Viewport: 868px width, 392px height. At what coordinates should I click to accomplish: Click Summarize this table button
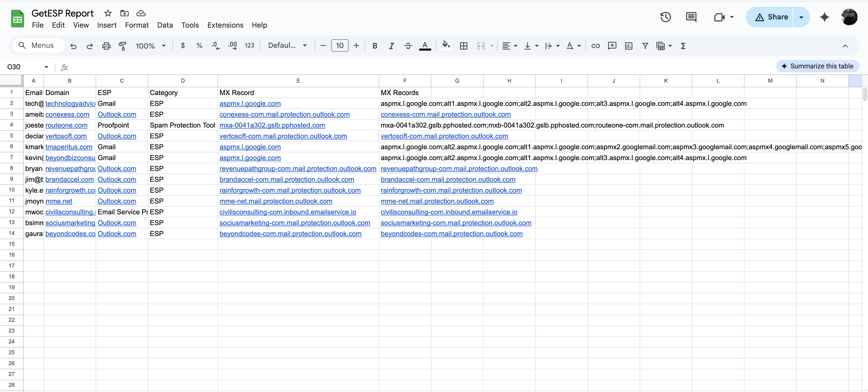817,66
